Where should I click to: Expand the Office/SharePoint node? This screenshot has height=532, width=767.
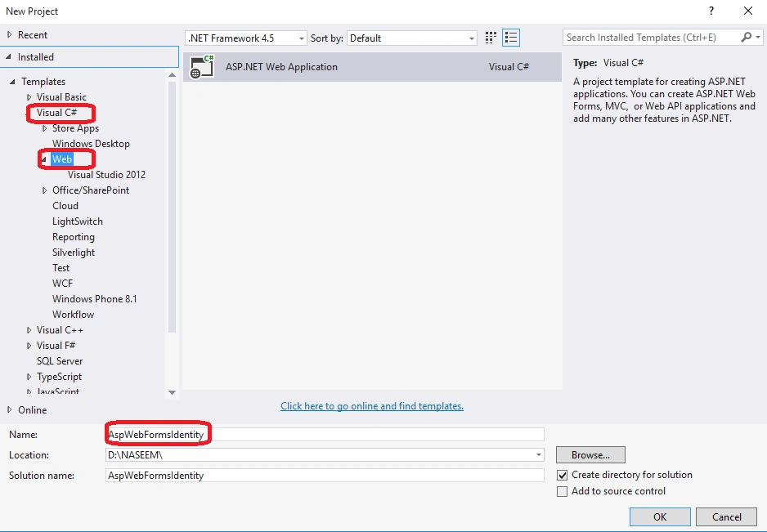(x=44, y=190)
